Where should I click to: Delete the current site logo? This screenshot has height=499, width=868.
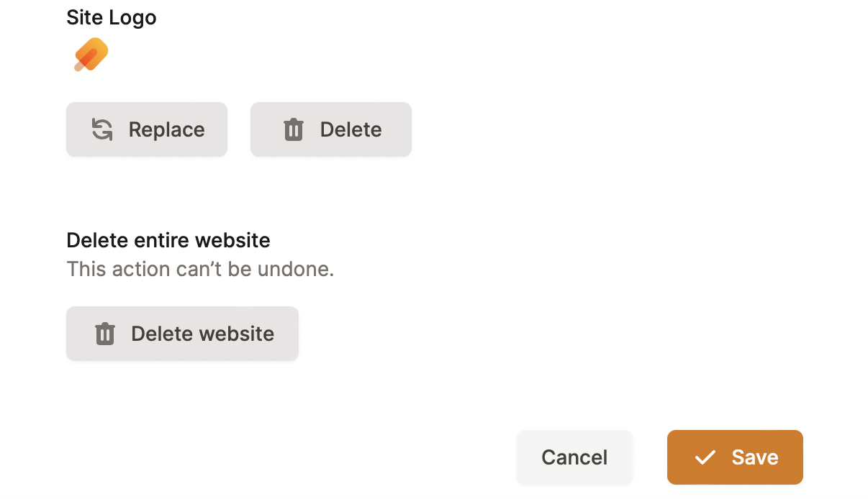331,129
